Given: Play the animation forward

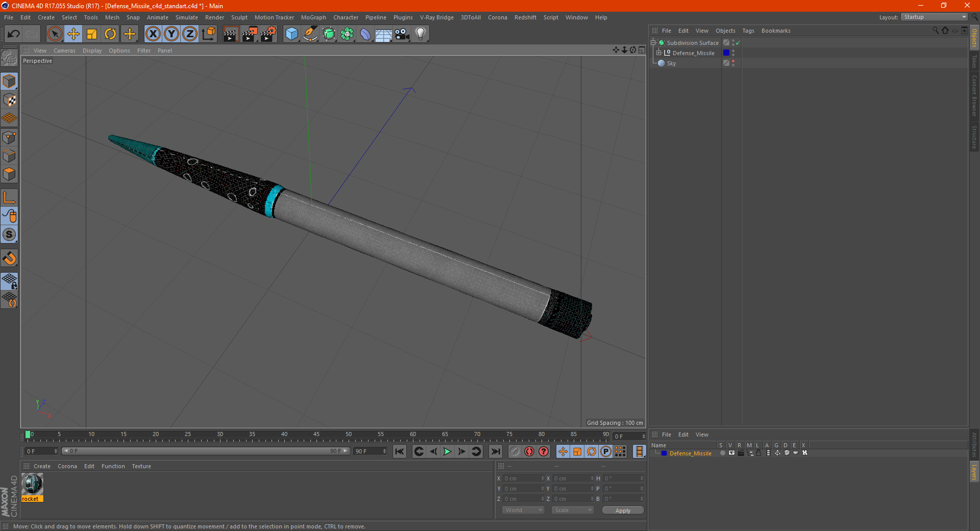Looking at the screenshot, I should pyautogui.click(x=447, y=451).
